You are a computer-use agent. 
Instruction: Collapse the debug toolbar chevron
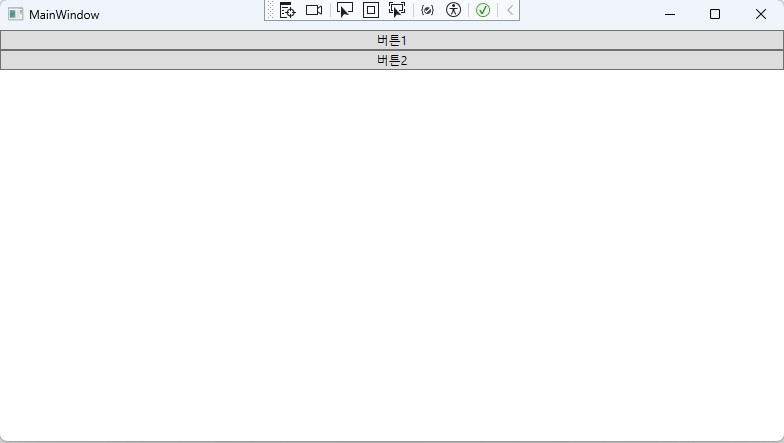point(510,10)
